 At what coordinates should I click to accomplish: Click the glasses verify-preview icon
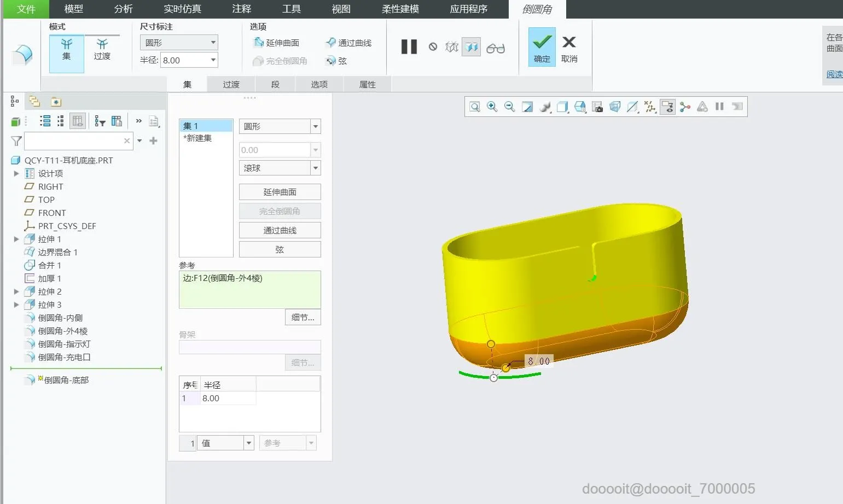click(495, 48)
